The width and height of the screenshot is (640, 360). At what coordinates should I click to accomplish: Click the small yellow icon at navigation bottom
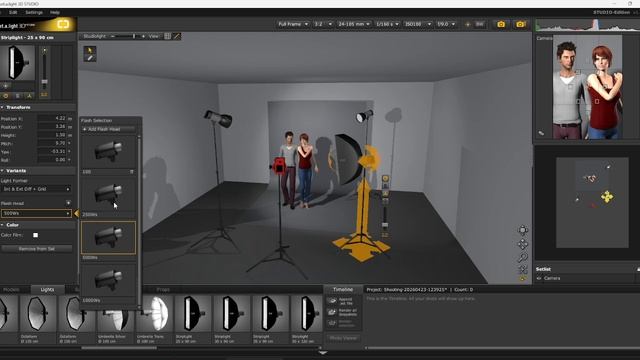523,279
